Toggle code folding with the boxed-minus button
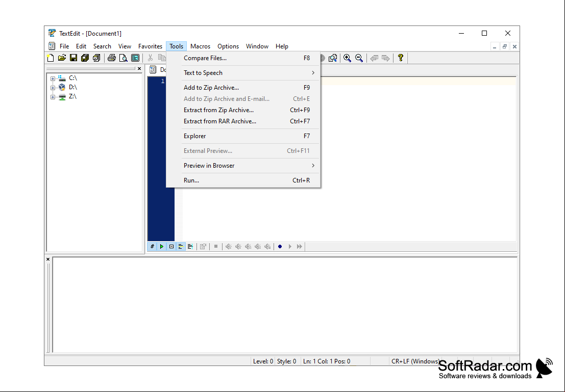 point(171,247)
